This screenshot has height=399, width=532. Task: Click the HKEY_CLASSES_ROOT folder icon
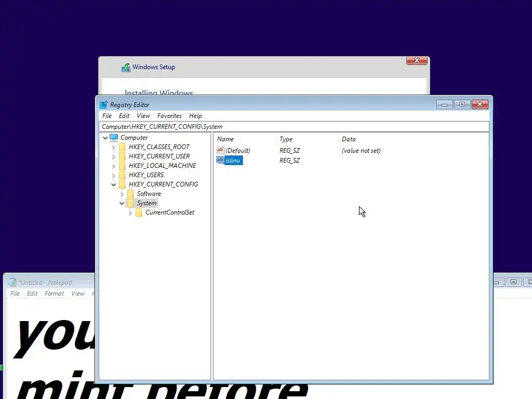point(122,147)
